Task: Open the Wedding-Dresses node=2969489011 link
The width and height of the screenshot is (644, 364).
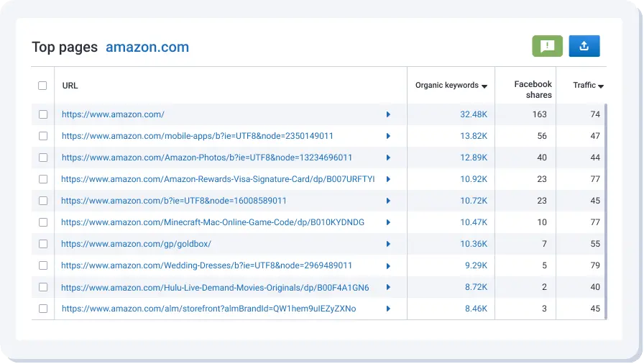Action: (x=206, y=265)
